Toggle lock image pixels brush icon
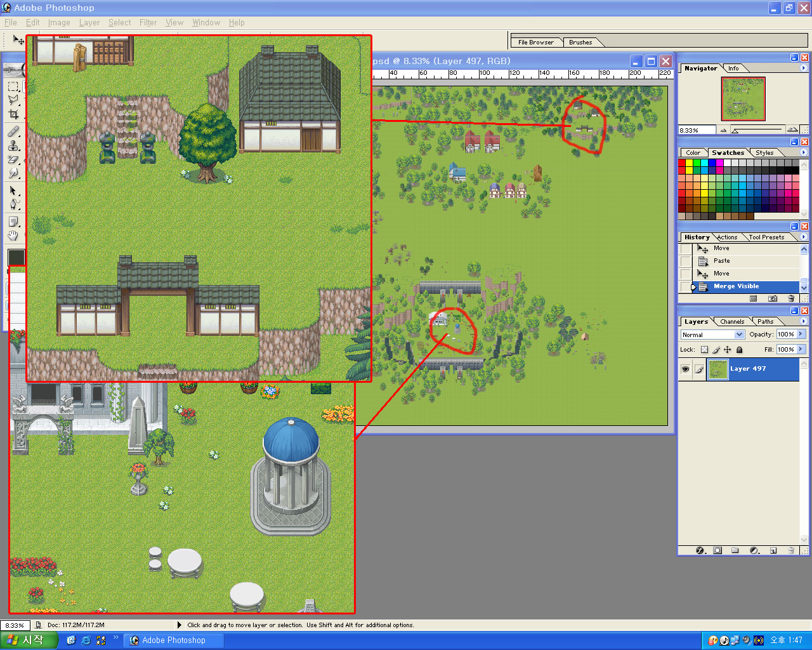Image resolution: width=812 pixels, height=650 pixels. tap(716, 350)
